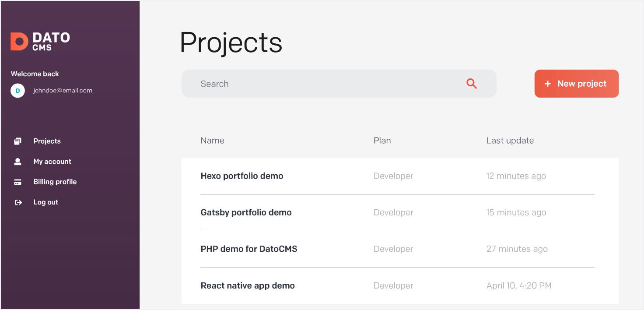Select Log out from sidebar

point(45,202)
